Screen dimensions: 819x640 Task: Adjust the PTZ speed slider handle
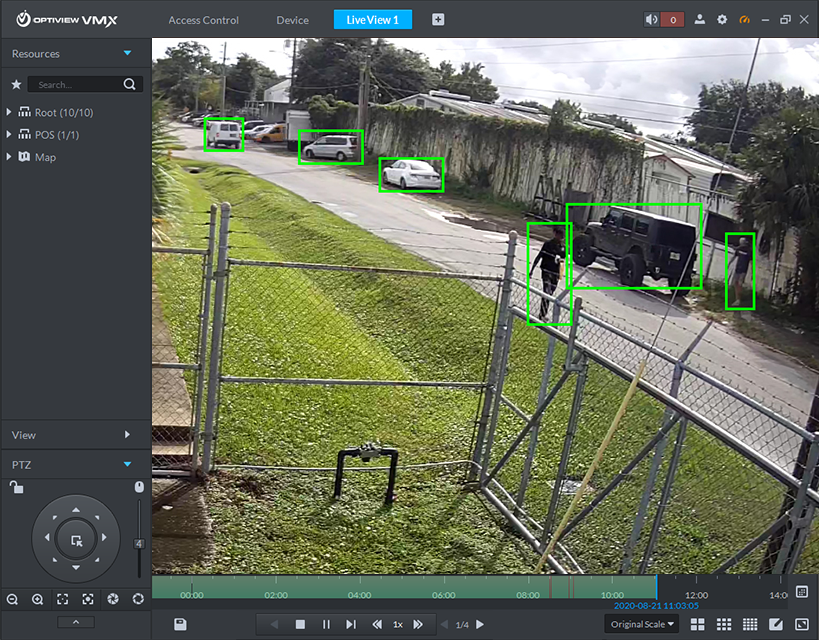(139, 543)
